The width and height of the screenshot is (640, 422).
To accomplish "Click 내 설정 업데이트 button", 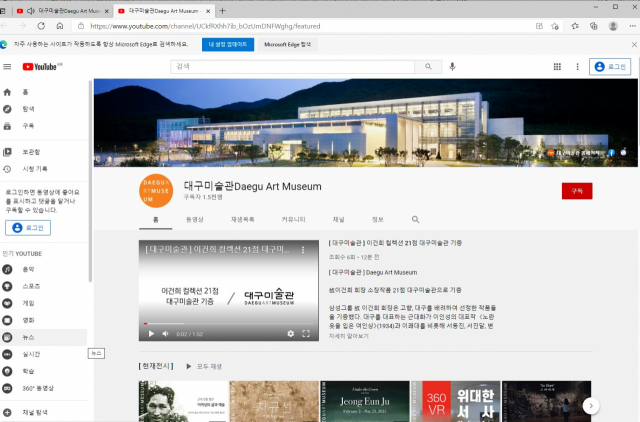I will pos(228,44).
